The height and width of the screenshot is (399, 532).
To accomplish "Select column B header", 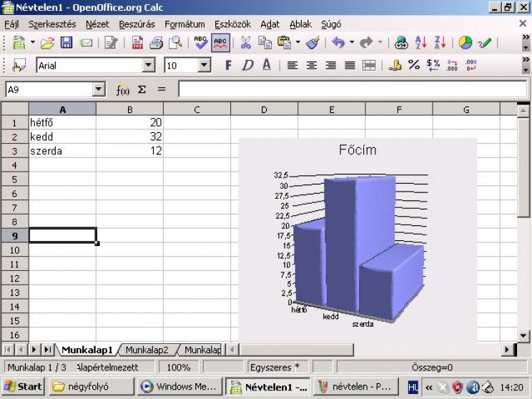I will click(129, 109).
